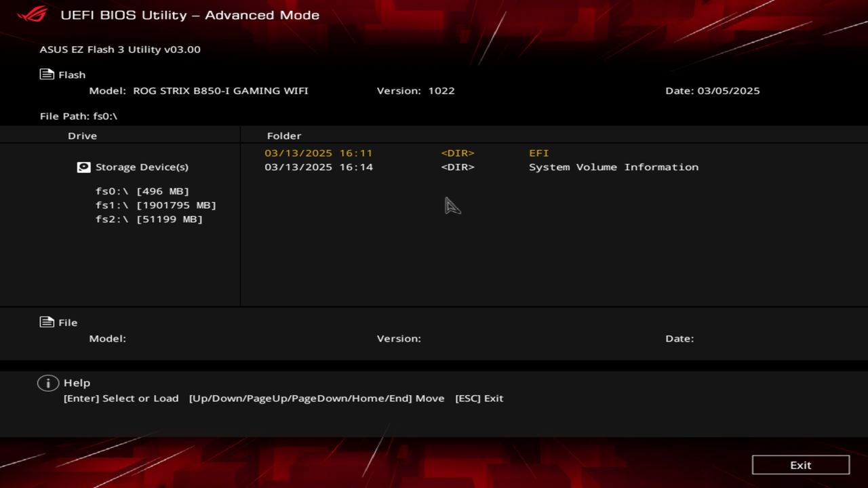The height and width of the screenshot is (488, 868).
Task: Select drive fs1:\ [1901795 MB]
Action: 156,205
